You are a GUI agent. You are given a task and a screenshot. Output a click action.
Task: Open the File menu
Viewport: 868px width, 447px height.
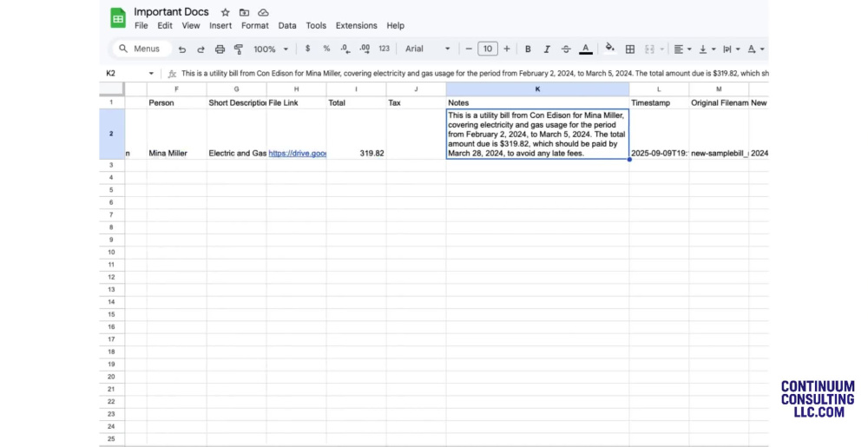tap(141, 25)
